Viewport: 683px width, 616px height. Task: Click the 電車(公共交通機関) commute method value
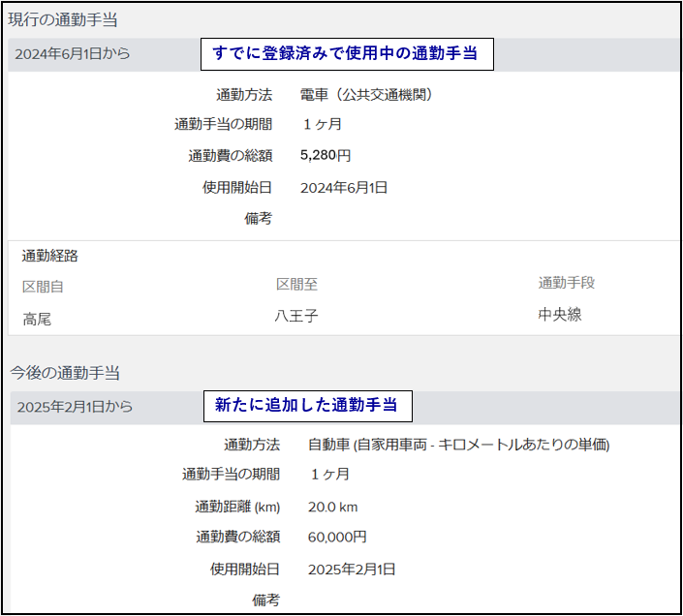366,95
